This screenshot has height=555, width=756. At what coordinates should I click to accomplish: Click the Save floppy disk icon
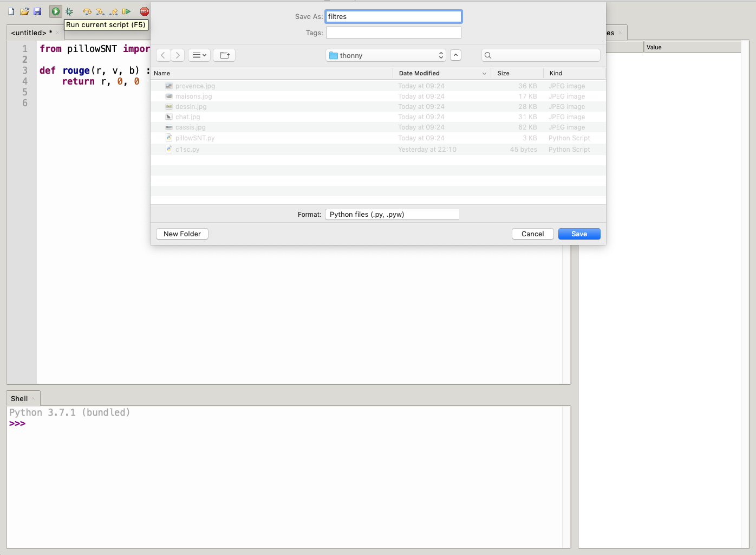37,11
